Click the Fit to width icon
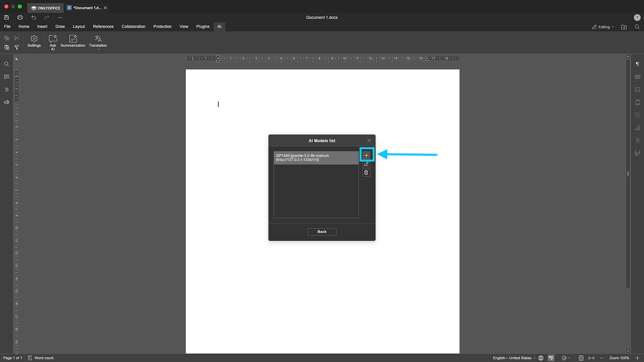This screenshot has width=644, height=362. [592, 358]
